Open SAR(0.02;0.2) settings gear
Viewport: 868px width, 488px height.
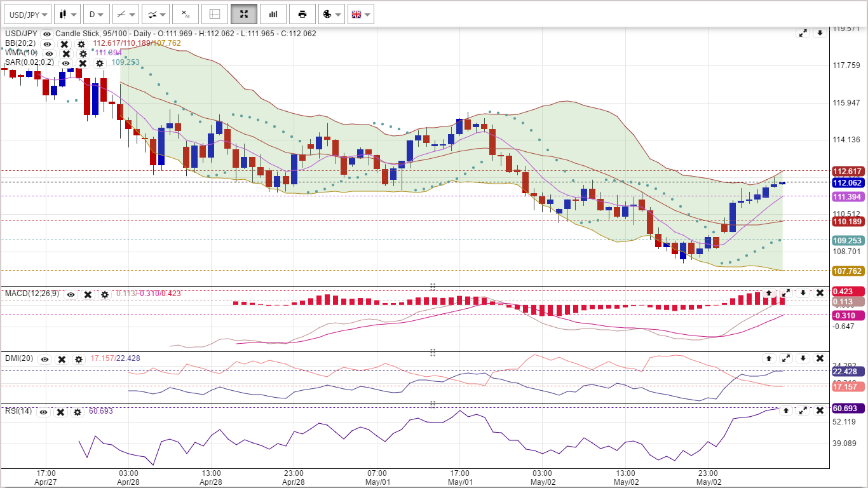[99, 63]
